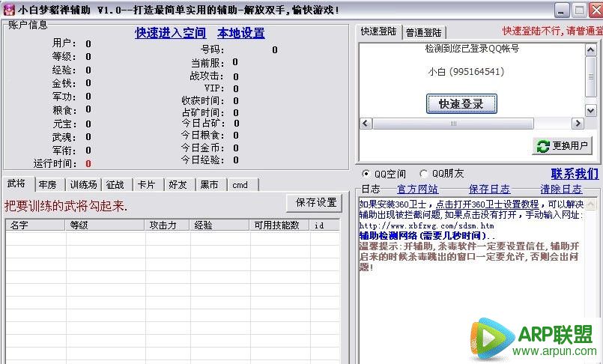This screenshot has width=603, height=364.
Task: Switch to the 卡片 tab
Action: [148, 185]
